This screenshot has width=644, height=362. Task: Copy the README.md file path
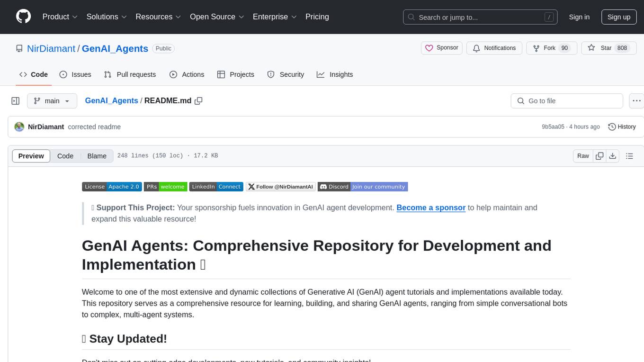pos(198,100)
